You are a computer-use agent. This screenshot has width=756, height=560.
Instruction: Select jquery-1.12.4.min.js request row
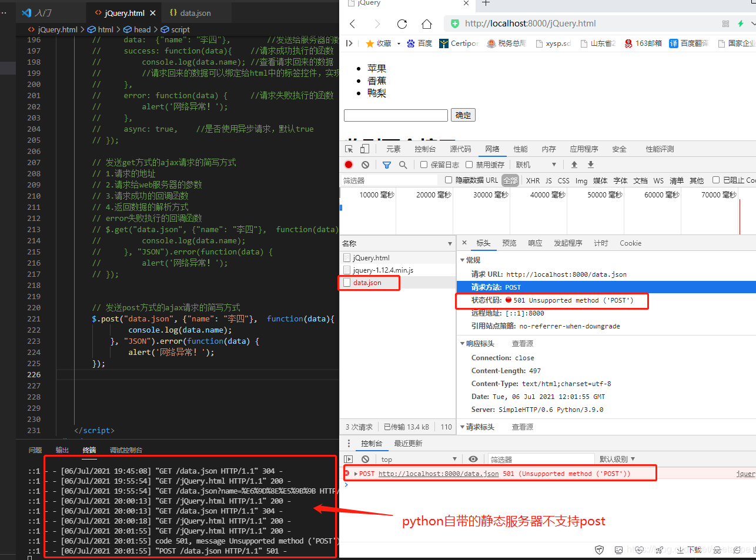click(397, 270)
